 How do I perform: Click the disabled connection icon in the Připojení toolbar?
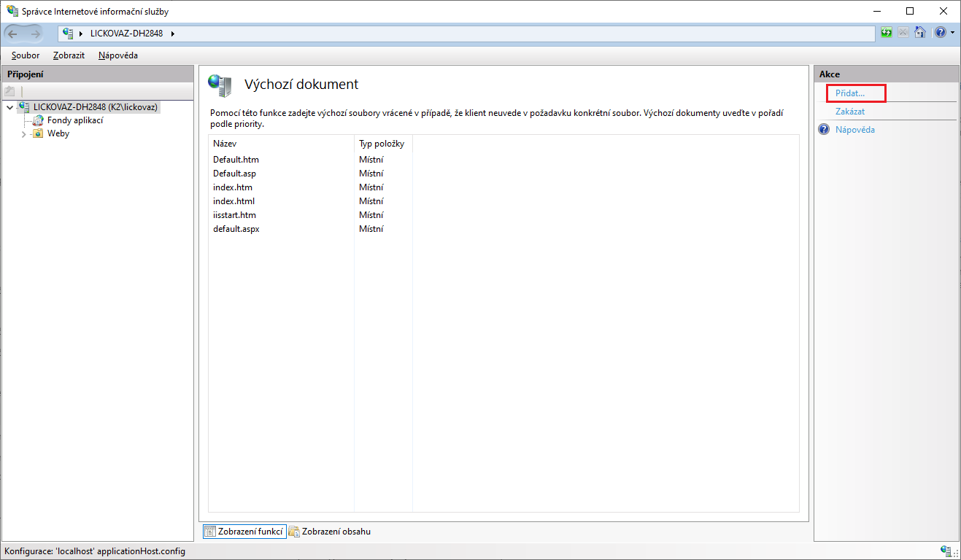tap(9, 91)
